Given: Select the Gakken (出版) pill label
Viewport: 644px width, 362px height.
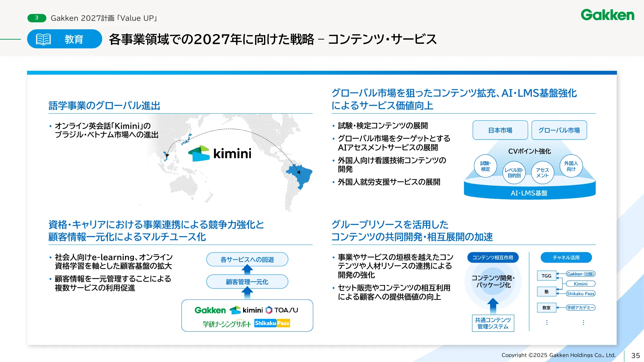Looking at the screenshot, I should pos(581,274).
